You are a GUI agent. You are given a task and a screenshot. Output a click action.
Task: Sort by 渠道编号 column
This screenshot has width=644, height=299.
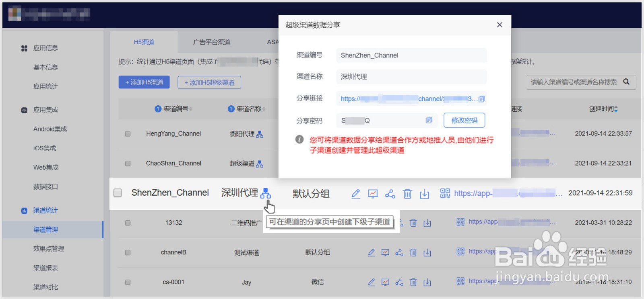pyautogui.click(x=191, y=109)
